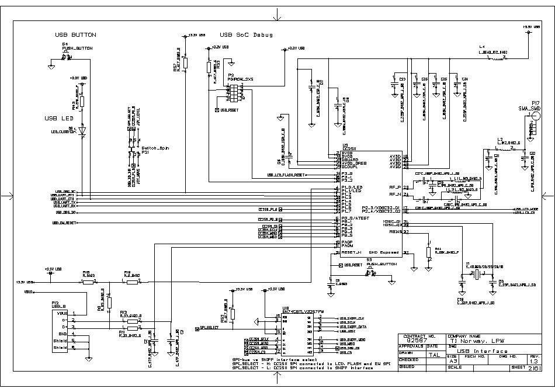Click the 'GND Exposed' pin label
This screenshot has height=392, width=555.
tap(384, 252)
